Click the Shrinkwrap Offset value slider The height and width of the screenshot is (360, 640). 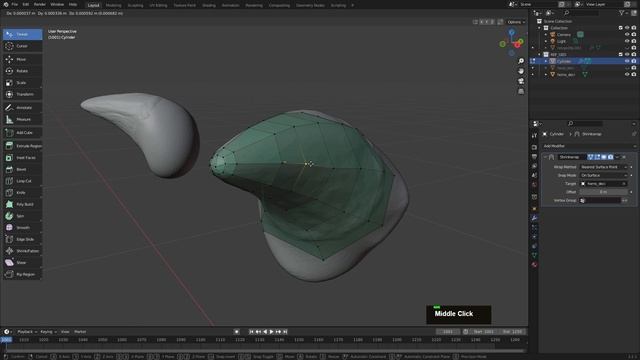604,192
